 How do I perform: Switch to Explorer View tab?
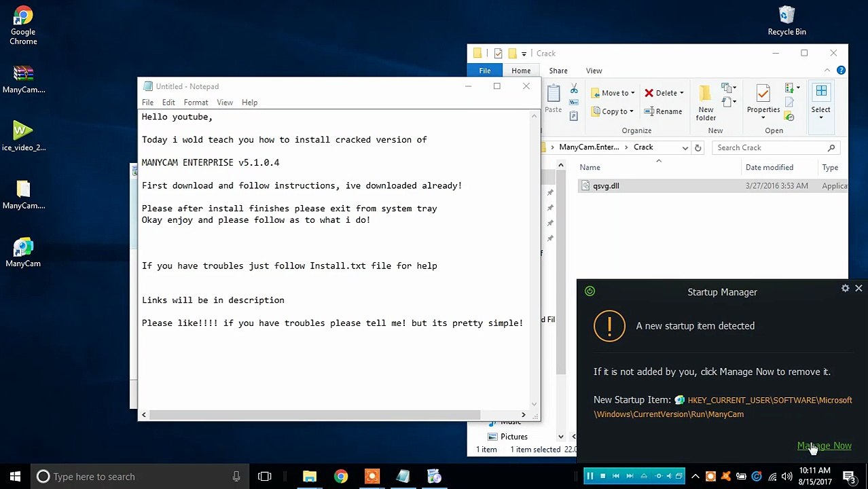594,71
